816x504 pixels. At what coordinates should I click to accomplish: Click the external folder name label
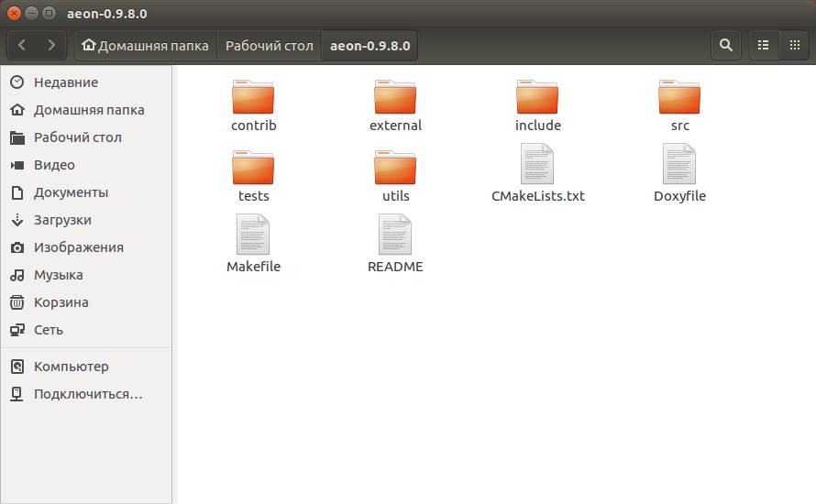[395, 126]
